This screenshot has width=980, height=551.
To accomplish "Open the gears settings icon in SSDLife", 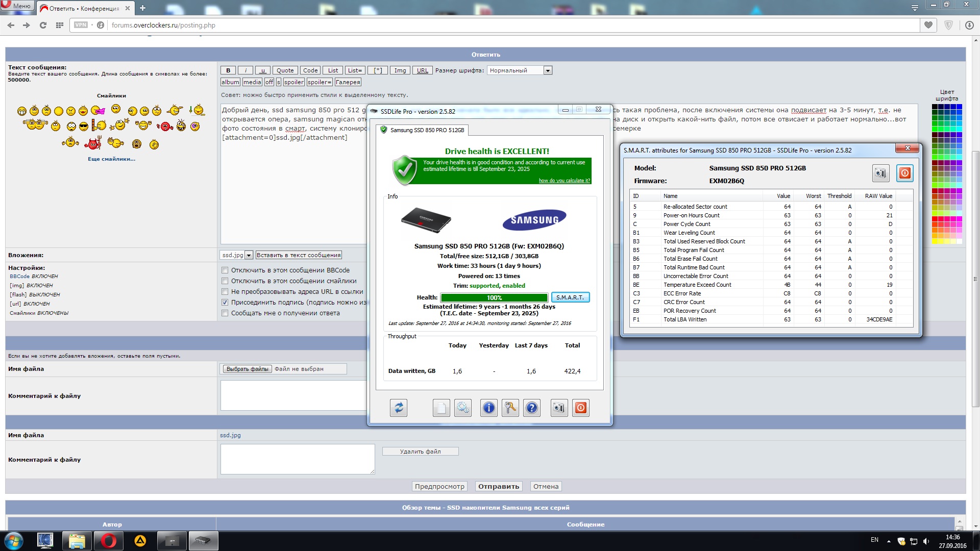I will tap(462, 408).
